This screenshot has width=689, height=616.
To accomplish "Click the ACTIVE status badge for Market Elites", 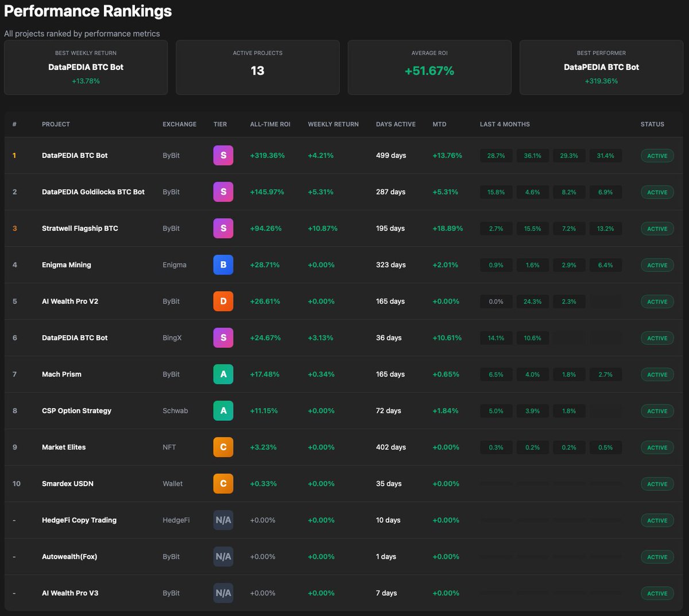I will point(657,447).
